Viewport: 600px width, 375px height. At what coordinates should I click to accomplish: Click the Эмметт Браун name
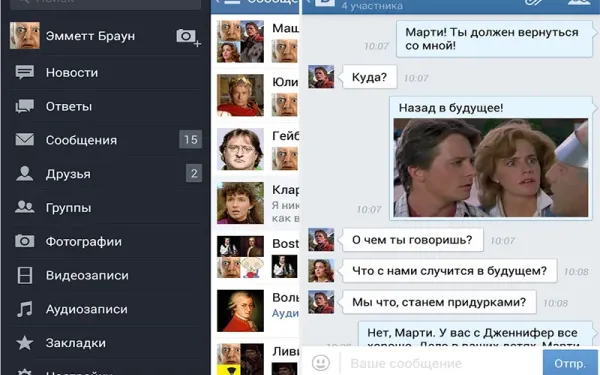click(90, 36)
